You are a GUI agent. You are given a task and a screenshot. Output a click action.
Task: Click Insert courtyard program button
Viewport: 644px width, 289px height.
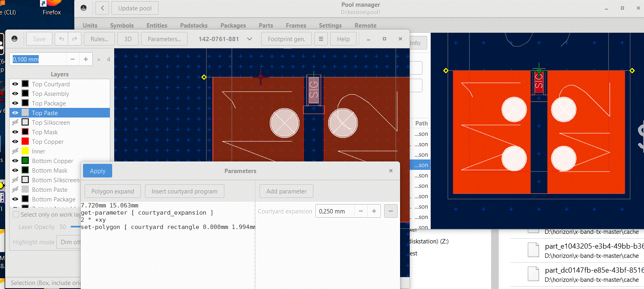coord(184,191)
